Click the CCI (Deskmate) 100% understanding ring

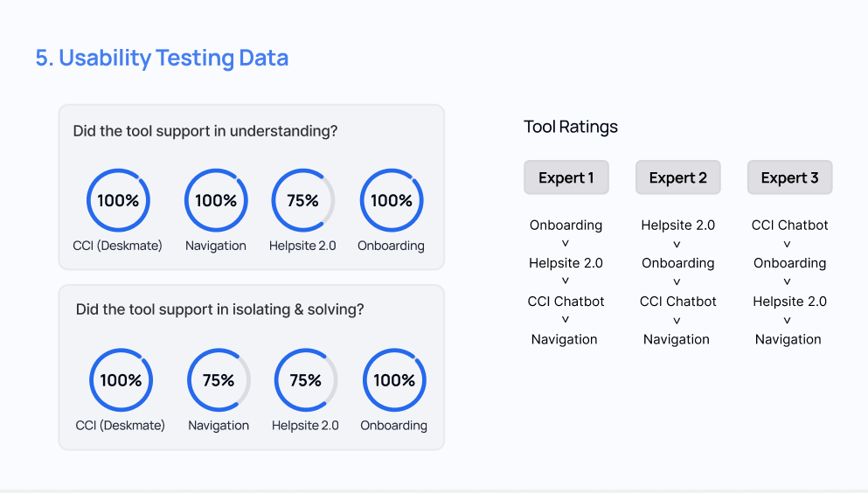(x=118, y=201)
